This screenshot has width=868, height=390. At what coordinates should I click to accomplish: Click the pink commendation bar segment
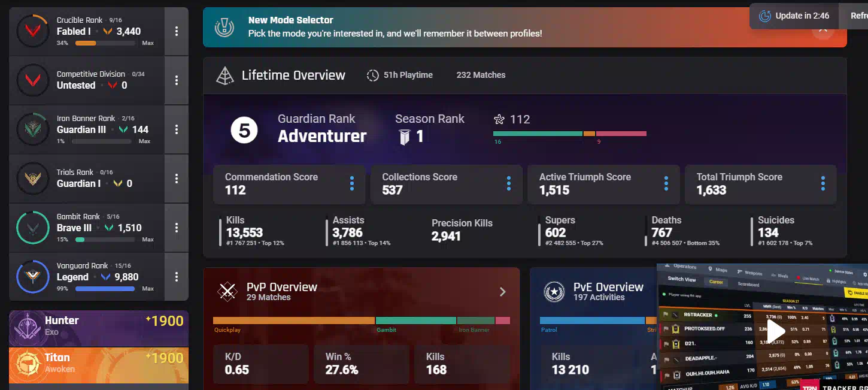pyautogui.click(x=621, y=134)
